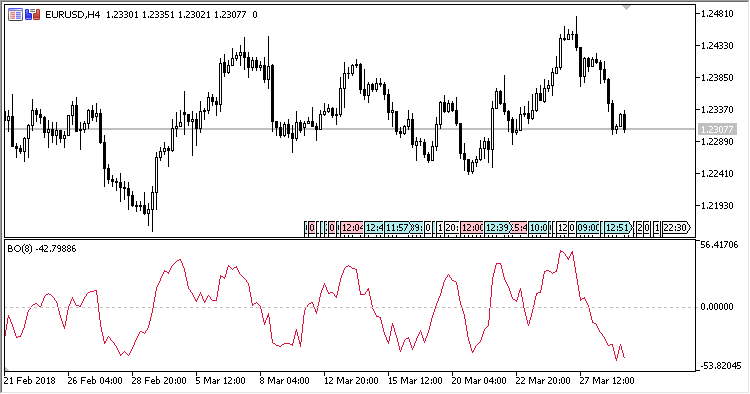Viewport: 750px width, 394px height.
Task: Click the 22:30 economic event marker
Action: (x=676, y=228)
